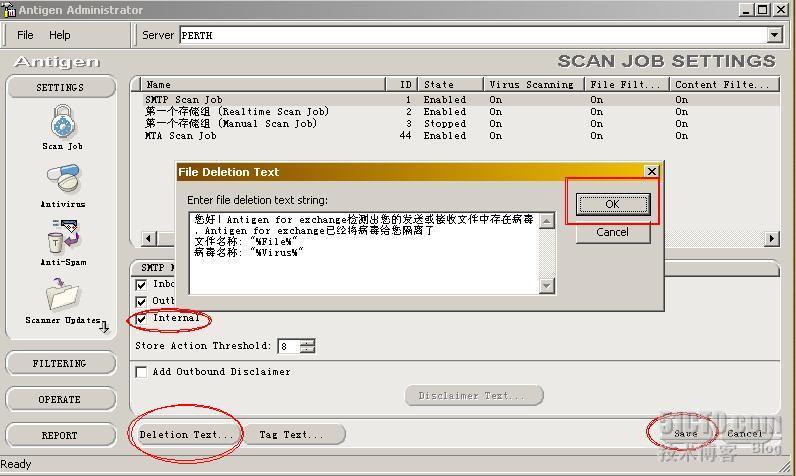Sort by the Content Filte... column header
This screenshot has height=476, width=796.
click(724, 84)
